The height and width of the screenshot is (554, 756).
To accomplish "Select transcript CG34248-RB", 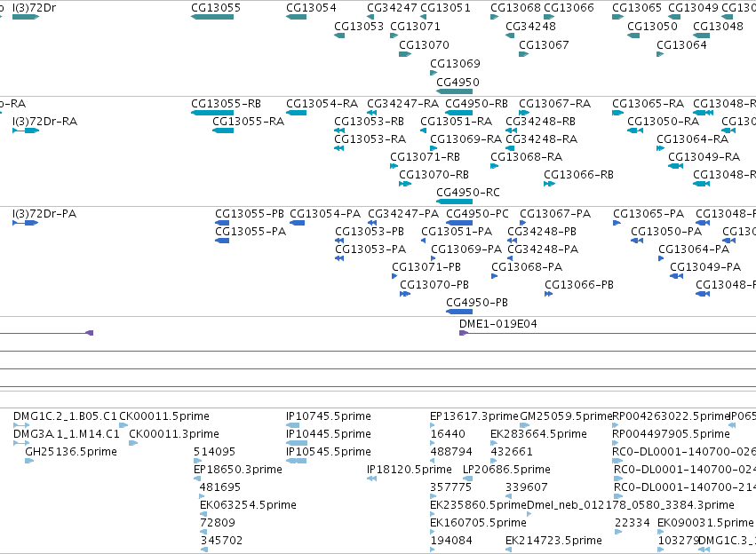I will pos(541,122).
